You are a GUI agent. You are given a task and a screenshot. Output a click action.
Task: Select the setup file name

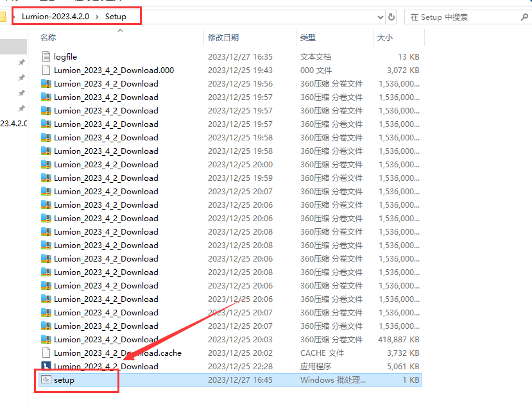pos(64,380)
